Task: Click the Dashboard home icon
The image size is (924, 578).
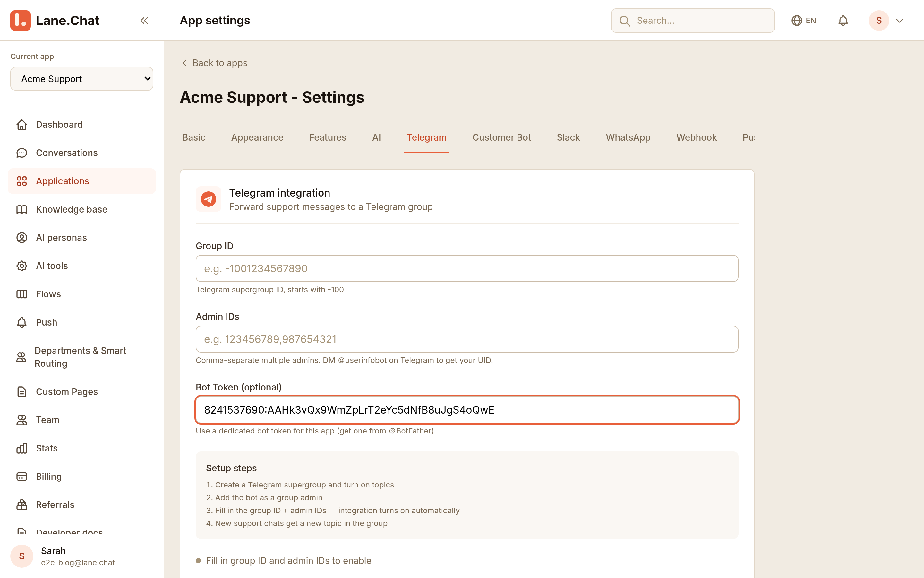Action: tap(22, 125)
